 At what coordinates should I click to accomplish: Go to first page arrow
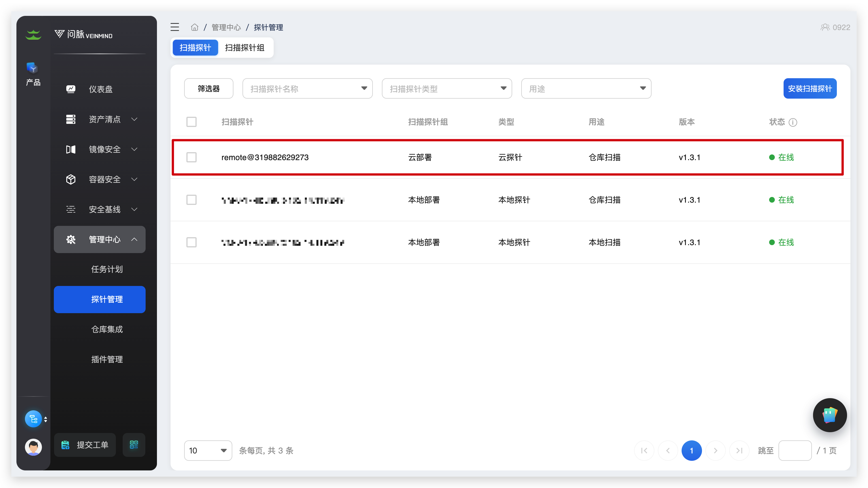(x=644, y=450)
